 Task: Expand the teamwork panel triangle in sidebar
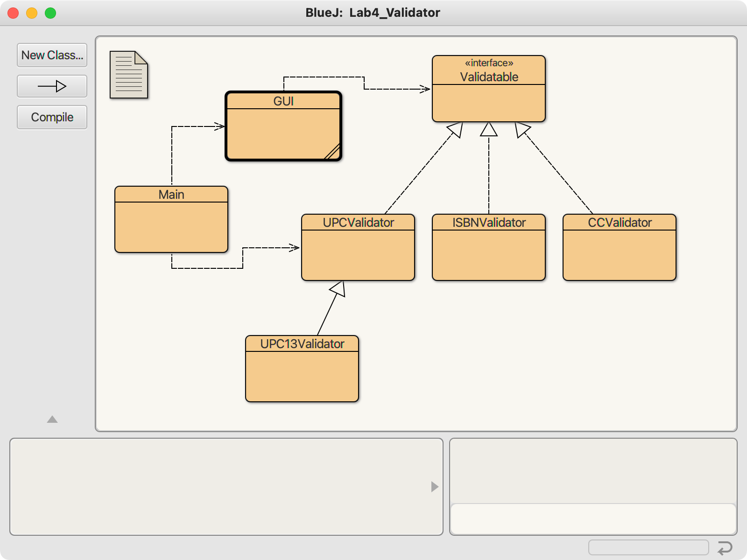[52, 419]
